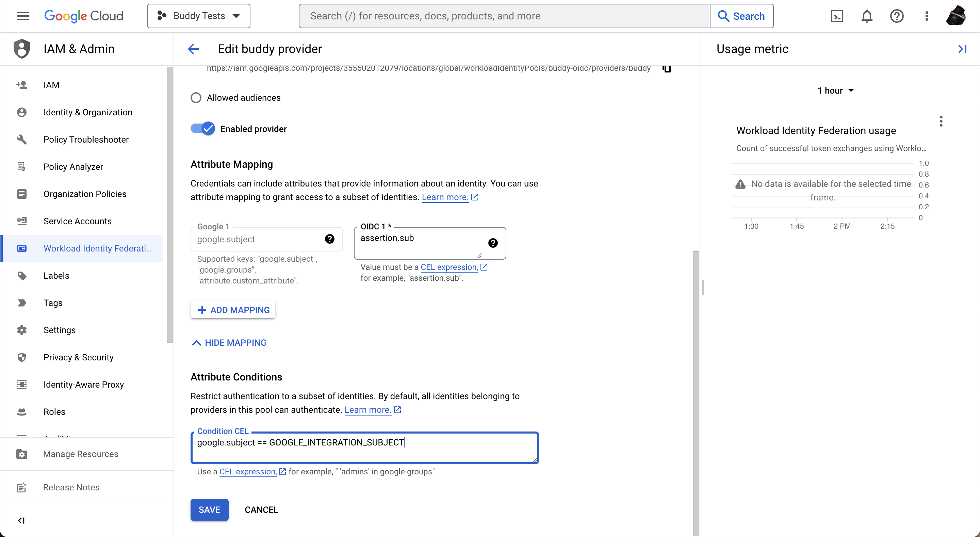This screenshot has height=537, width=980.
Task: Open the 1 hour time range dropdown
Action: coord(835,91)
